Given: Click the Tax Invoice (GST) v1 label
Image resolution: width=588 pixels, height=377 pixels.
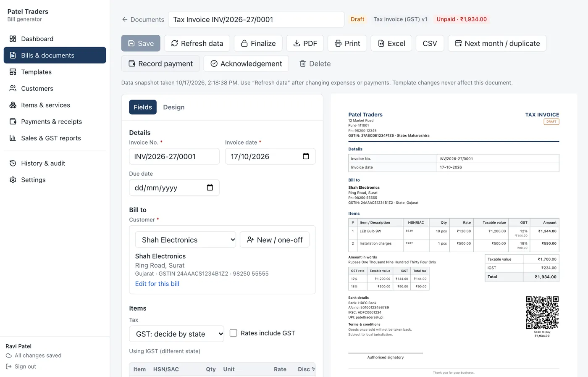Looking at the screenshot, I should pyautogui.click(x=400, y=19).
